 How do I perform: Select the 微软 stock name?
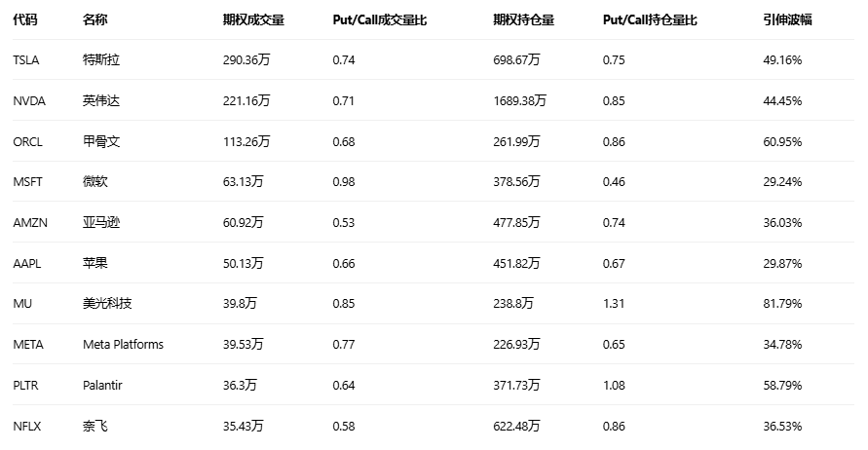point(95,182)
